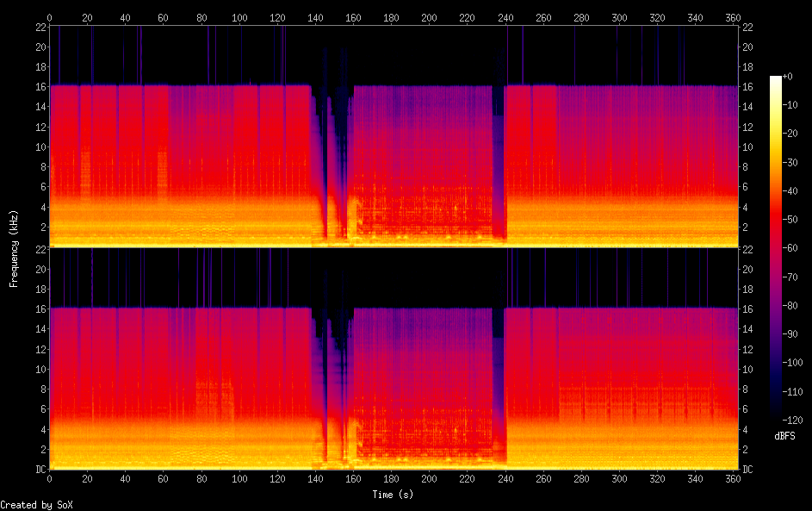Select the "+0" color scale label

coord(788,76)
